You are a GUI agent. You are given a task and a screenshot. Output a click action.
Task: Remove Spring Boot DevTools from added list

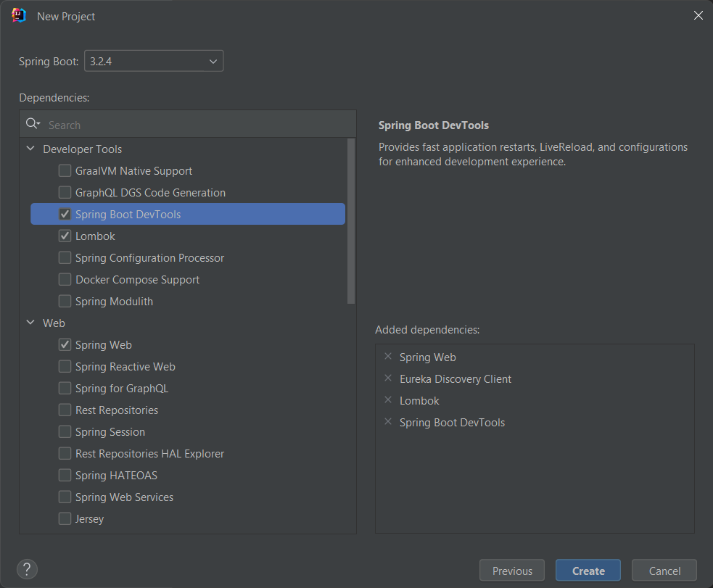388,422
